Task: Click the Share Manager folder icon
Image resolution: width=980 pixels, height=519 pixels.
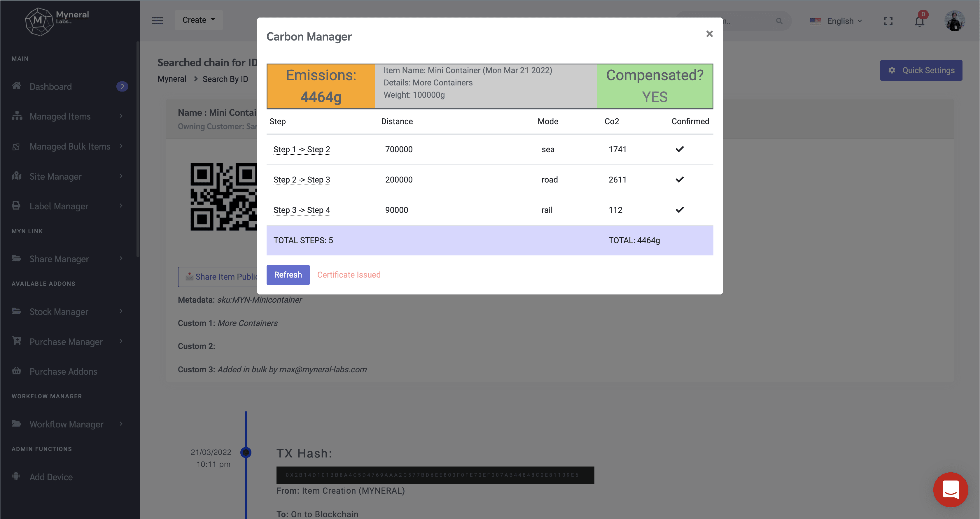Action: click(x=16, y=258)
